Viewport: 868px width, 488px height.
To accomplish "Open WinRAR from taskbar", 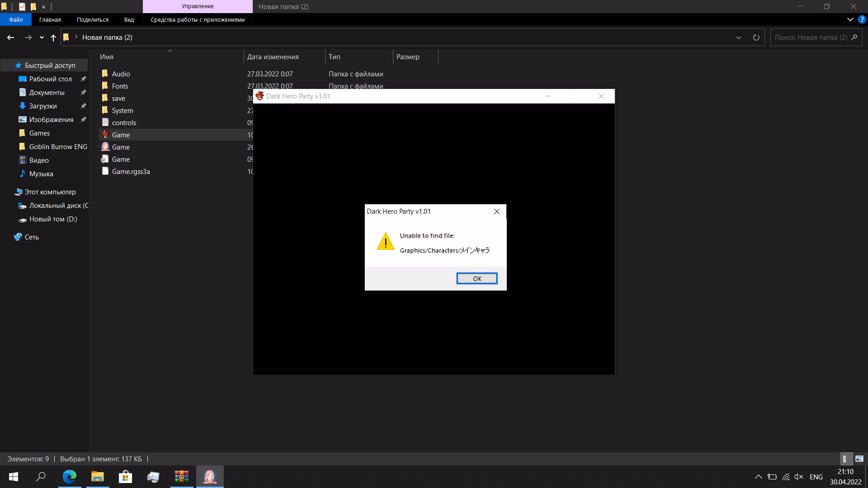I will [182, 477].
